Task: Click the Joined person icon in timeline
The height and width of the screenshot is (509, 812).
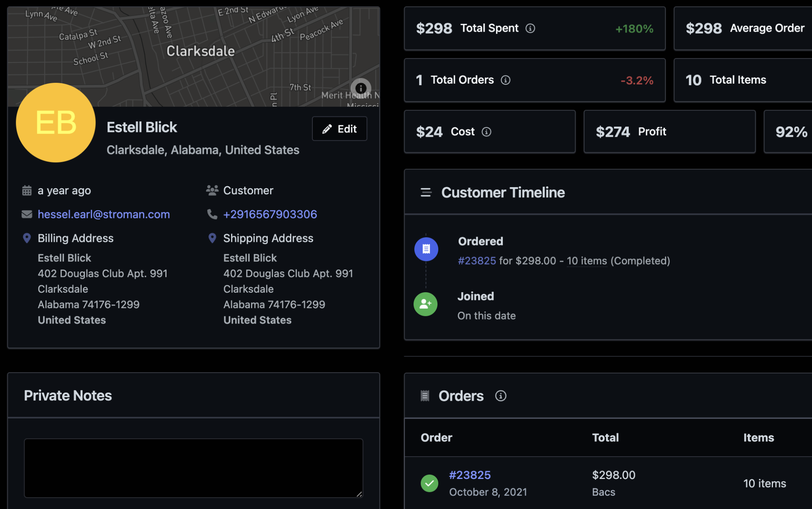Action: click(x=425, y=304)
